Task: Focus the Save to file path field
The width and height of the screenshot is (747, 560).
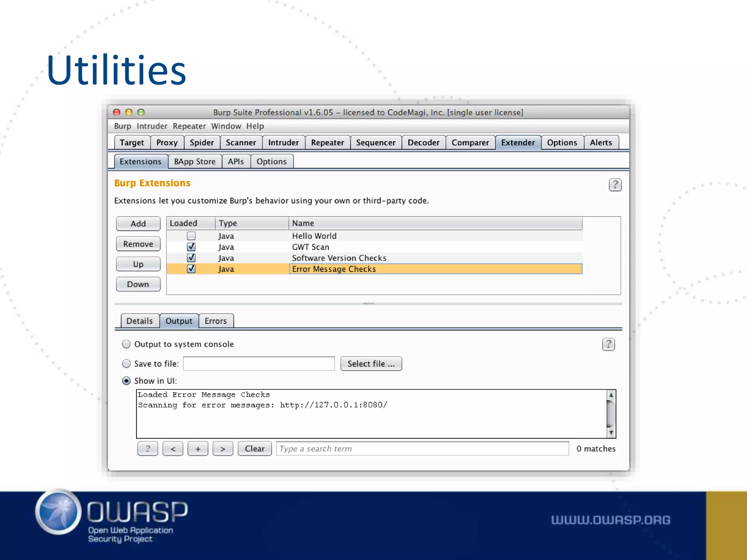Action: pyautogui.click(x=259, y=363)
